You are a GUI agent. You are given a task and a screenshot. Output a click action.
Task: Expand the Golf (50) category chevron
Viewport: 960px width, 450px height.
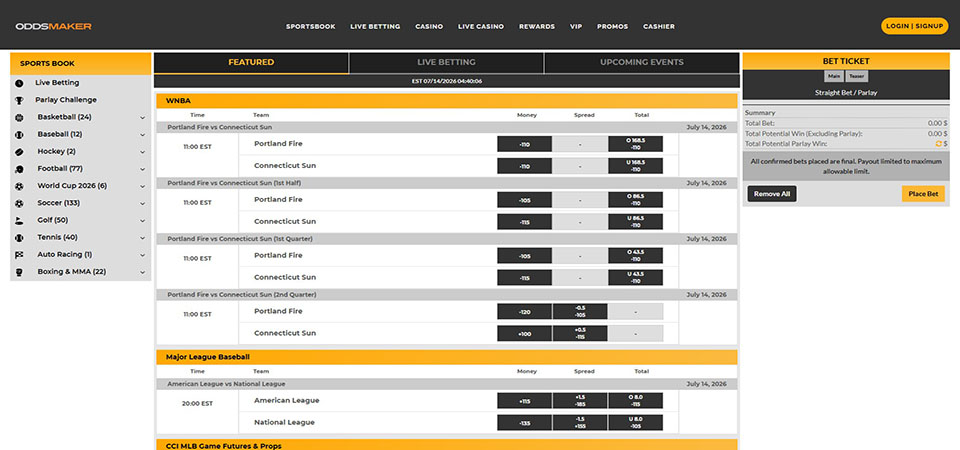point(143,220)
